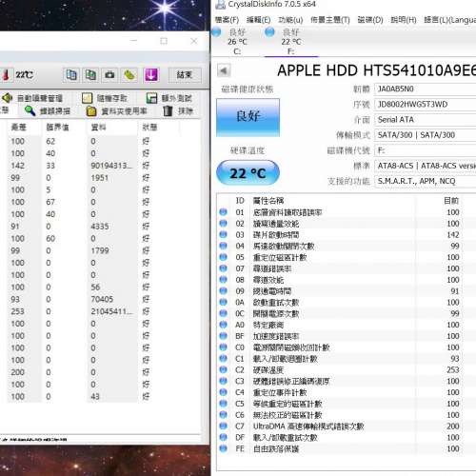
Task: Click the 結束 exit button in HD Tune
Action: (185, 75)
